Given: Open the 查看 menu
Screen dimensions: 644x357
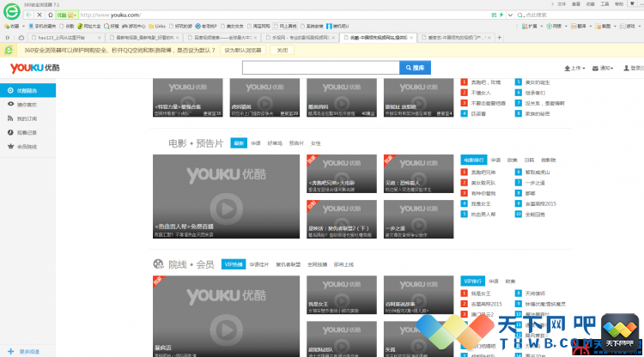Looking at the screenshot, I should coord(576,4).
